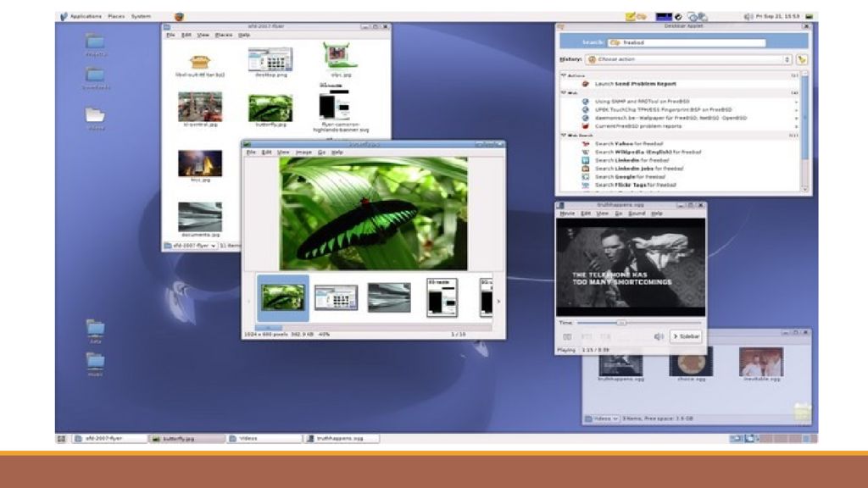Open the File menu in the image viewer

pyautogui.click(x=251, y=152)
